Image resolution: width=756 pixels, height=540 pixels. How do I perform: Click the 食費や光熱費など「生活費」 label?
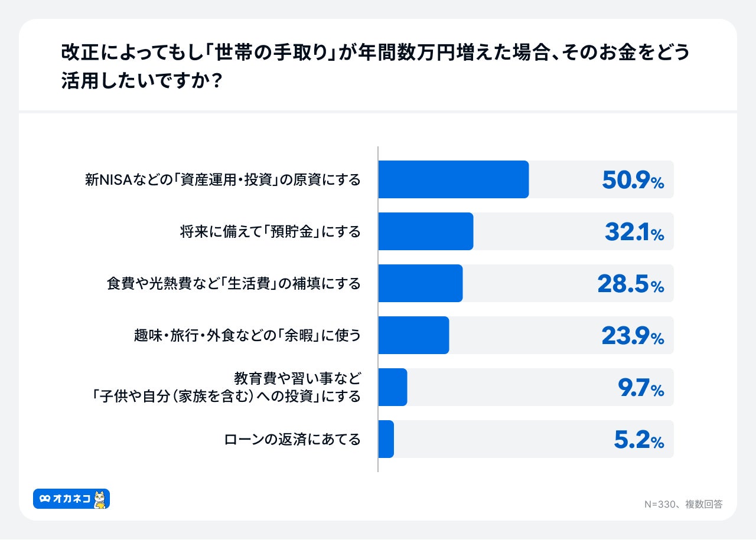pos(233,284)
